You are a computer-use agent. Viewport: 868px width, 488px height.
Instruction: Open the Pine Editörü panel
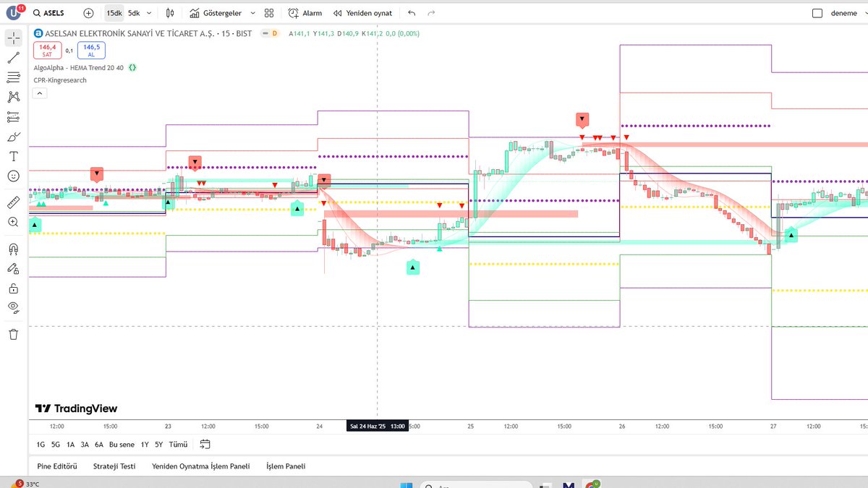coord(56,466)
